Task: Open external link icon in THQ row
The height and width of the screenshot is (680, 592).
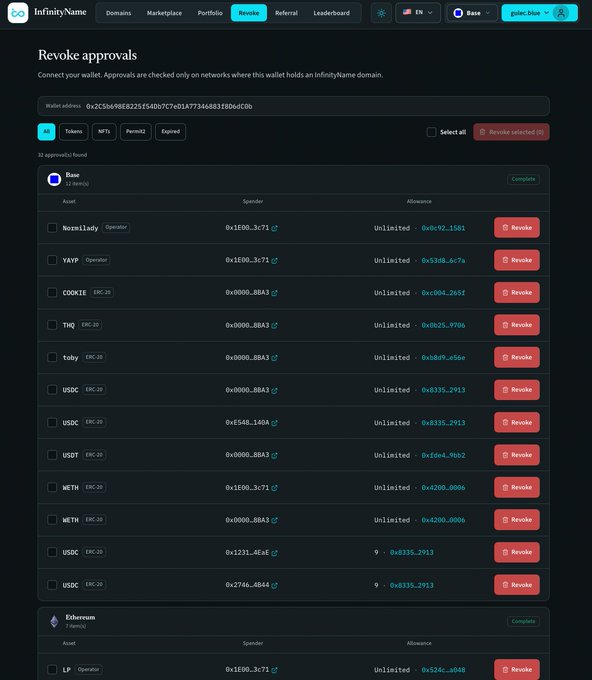Action: [x=275, y=325]
